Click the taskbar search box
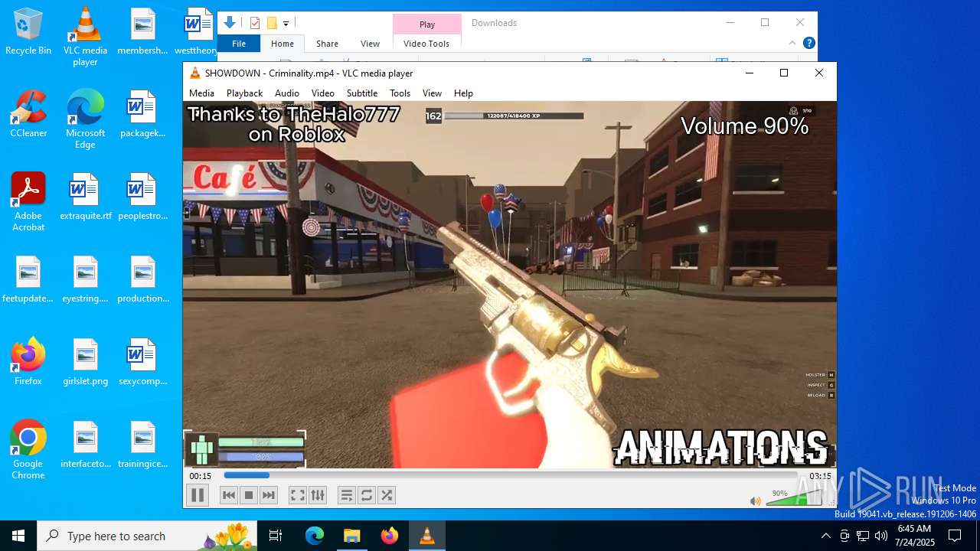Image resolution: width=980 pixels, height=551 pixels. coord(147,536)
